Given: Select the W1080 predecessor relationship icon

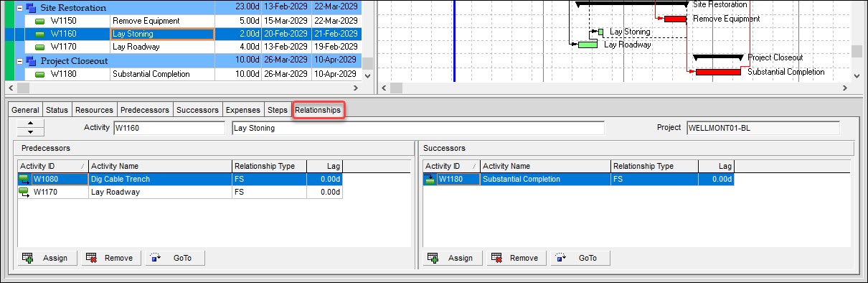Looking at the screenshot, I should coord(24,179).
